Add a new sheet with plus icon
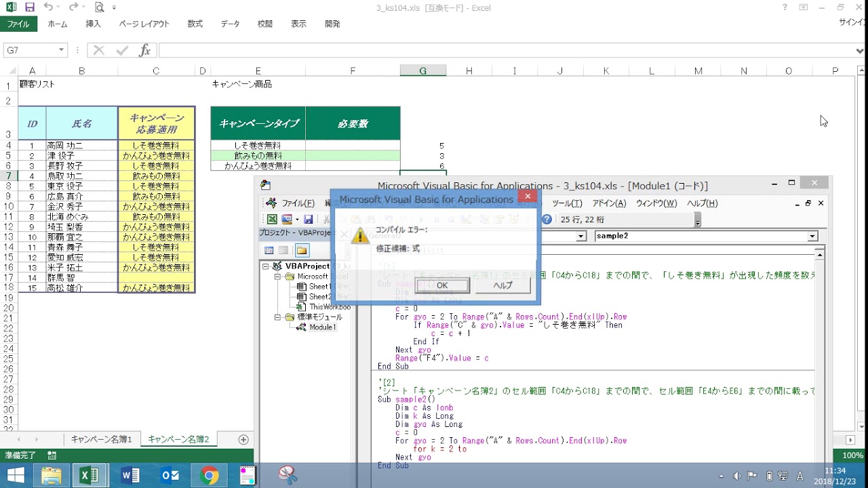Screen dimensions: 868x488 coord(243,439)
